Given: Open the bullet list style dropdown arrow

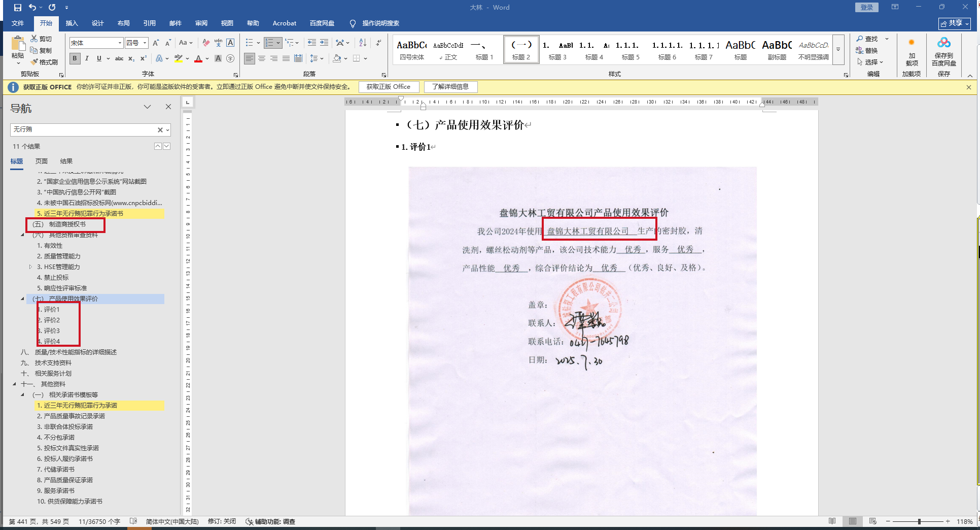Looking at the screenshot, I should coord(258,43).
